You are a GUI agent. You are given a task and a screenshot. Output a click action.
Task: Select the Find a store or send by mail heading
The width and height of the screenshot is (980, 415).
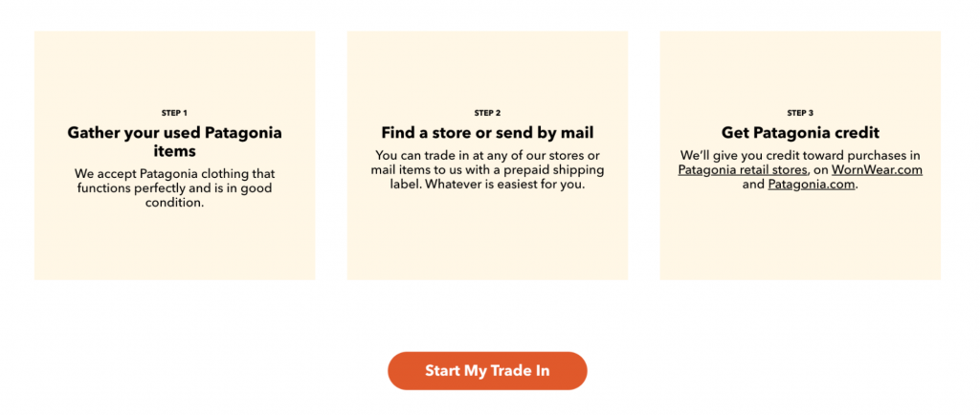tap(487, 133)
